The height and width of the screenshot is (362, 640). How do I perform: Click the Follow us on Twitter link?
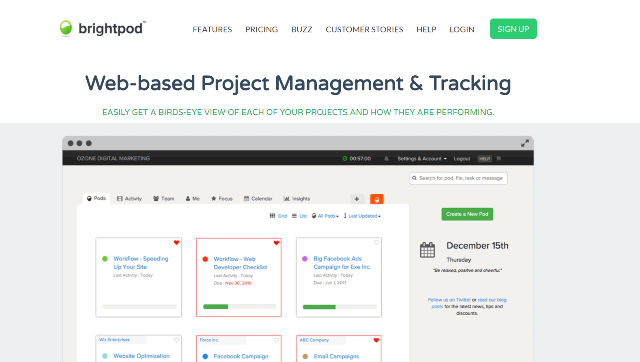pyautogui.click(x=449, y=300)
